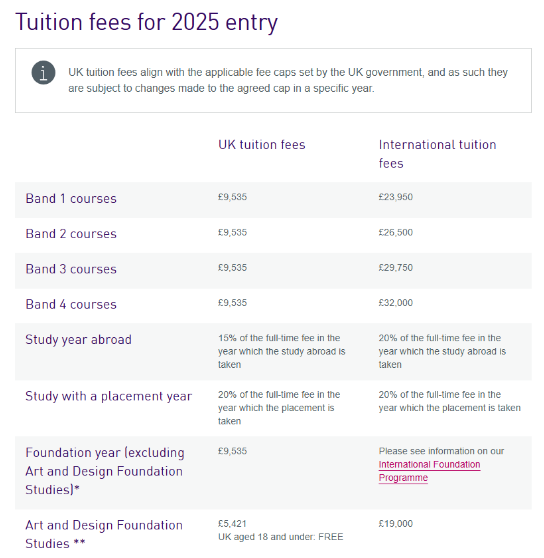Click the £29,750 international fee
Viewport: 544px width, 558px height.
pos(396,268)
